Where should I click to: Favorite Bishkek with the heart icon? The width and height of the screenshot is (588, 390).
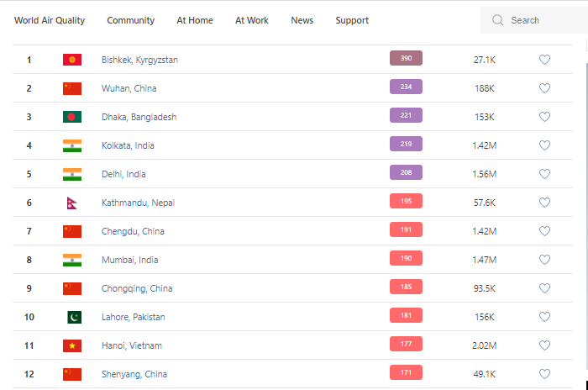click(544, 60)
